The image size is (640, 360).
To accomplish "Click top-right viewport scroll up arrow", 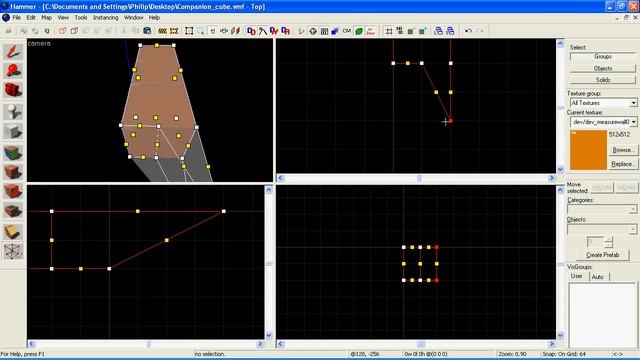I will [x=560, y=43].
